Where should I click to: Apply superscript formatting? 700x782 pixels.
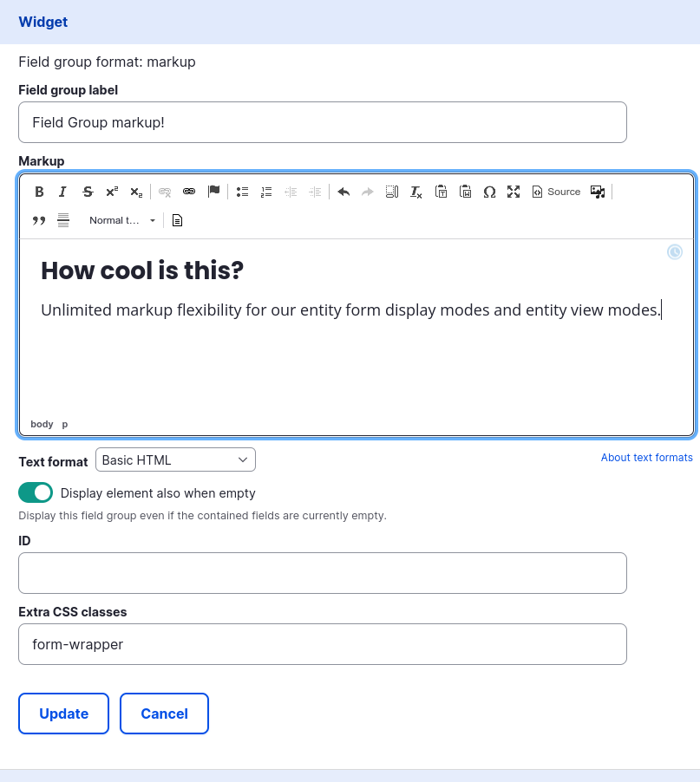tap(112, 192)
